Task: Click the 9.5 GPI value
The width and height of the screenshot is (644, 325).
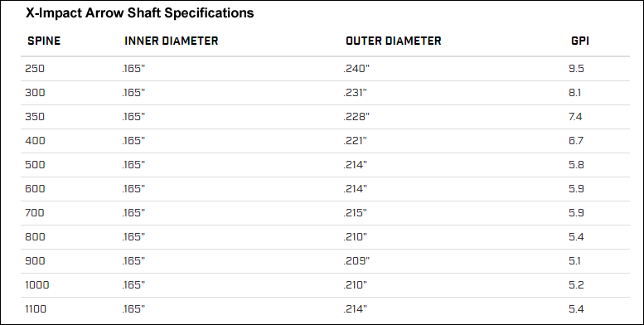Action: coord(576,69)
